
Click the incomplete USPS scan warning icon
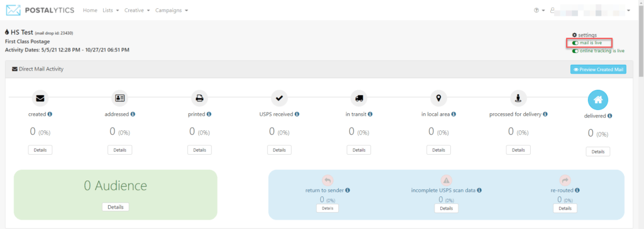tap(446, 180)
